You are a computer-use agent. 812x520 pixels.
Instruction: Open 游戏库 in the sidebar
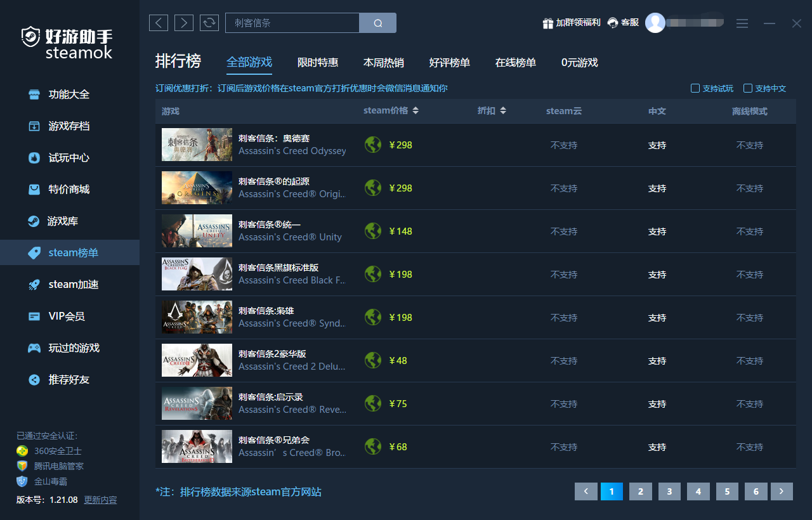coord(70,221)
